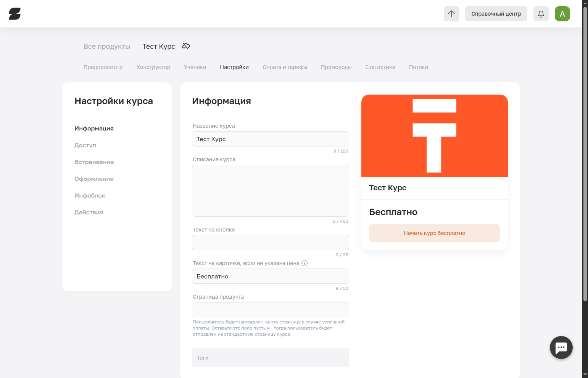The height and width of the screenshot is (378, 588).
Task: Focus the Название курса input field
Action: [271, 139]
